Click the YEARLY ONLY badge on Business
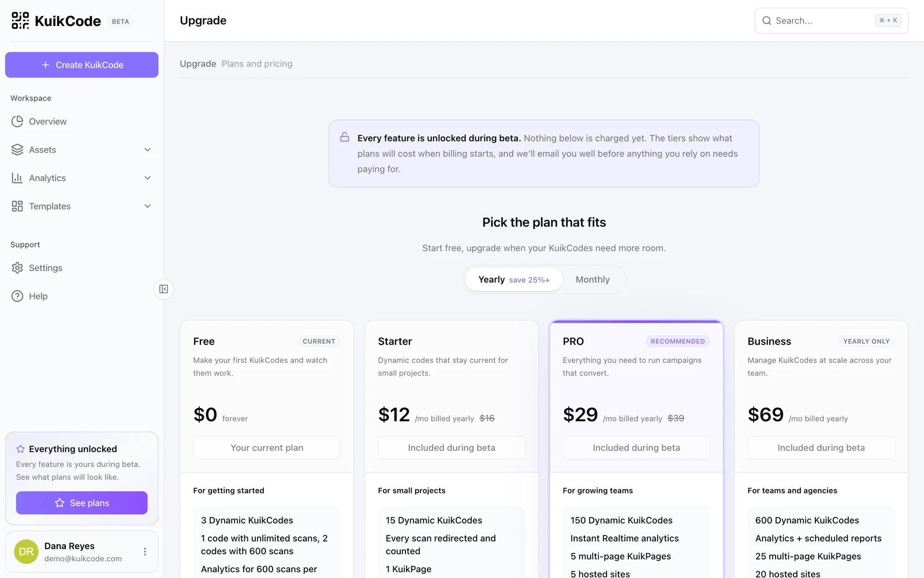The height and width of the screenshot is (578, 924). (x=866, y=342)
